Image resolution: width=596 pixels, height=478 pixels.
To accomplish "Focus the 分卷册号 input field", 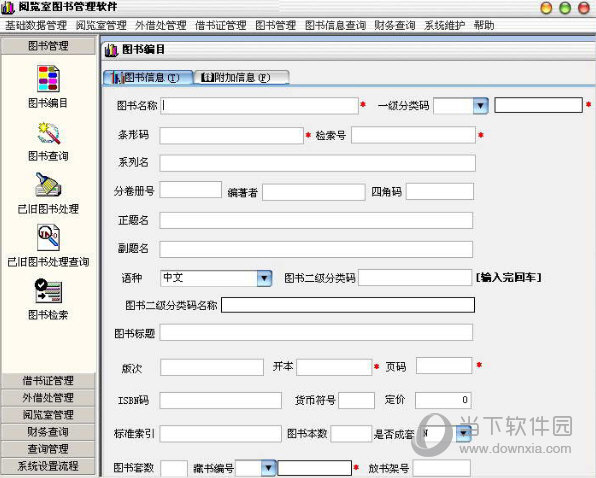I will pos(190,190).
